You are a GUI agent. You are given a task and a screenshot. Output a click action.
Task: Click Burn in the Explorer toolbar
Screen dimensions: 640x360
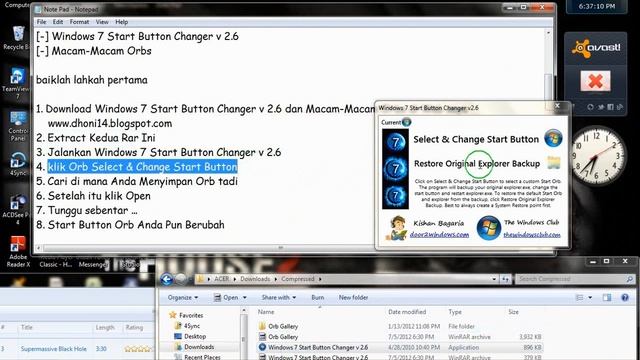click(x=318, y=298)
